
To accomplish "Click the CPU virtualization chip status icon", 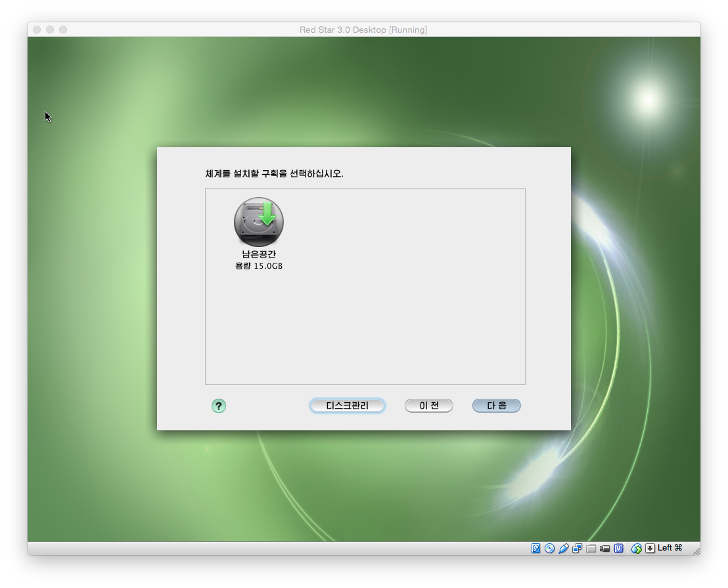I will (619, 549).
